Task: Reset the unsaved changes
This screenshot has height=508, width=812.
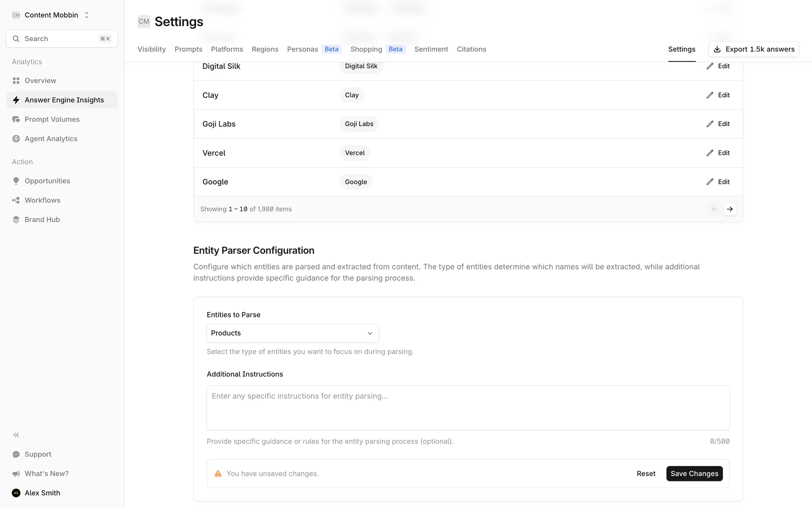Action: pyautogui.click(x=646, y=473)
